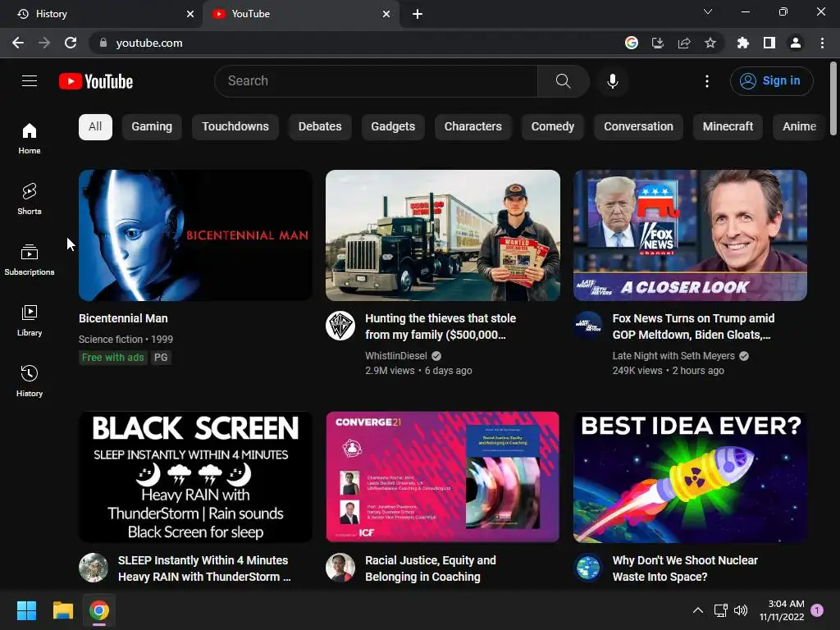Open 'Hunting the thieves that stole' title
This screenshot has height=630, width=840.
(441, 326)
